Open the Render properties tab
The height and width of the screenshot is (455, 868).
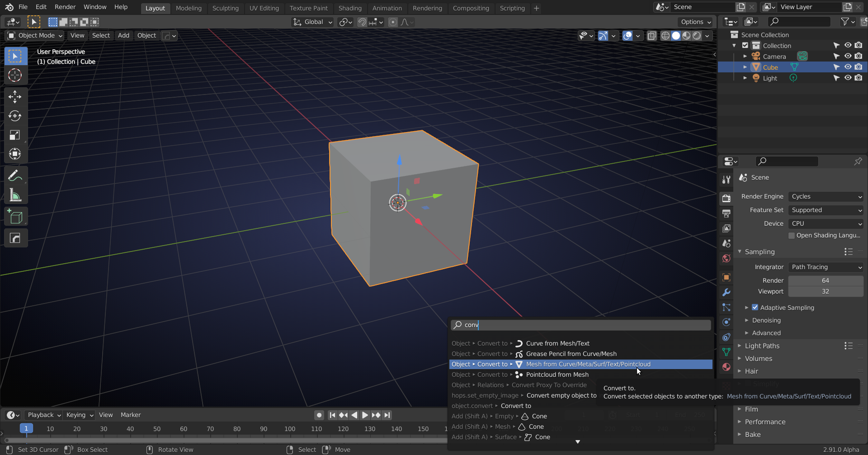point(726,198)
